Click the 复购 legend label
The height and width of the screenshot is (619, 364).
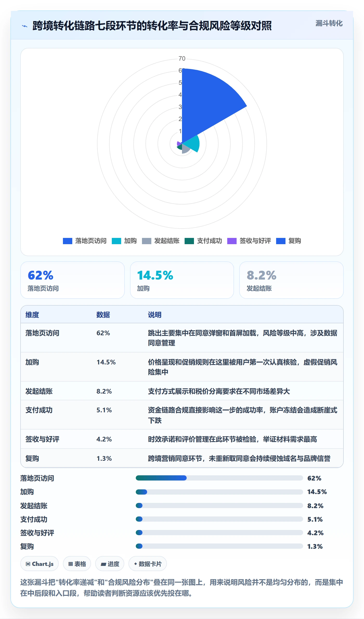[x=295, y=241]
